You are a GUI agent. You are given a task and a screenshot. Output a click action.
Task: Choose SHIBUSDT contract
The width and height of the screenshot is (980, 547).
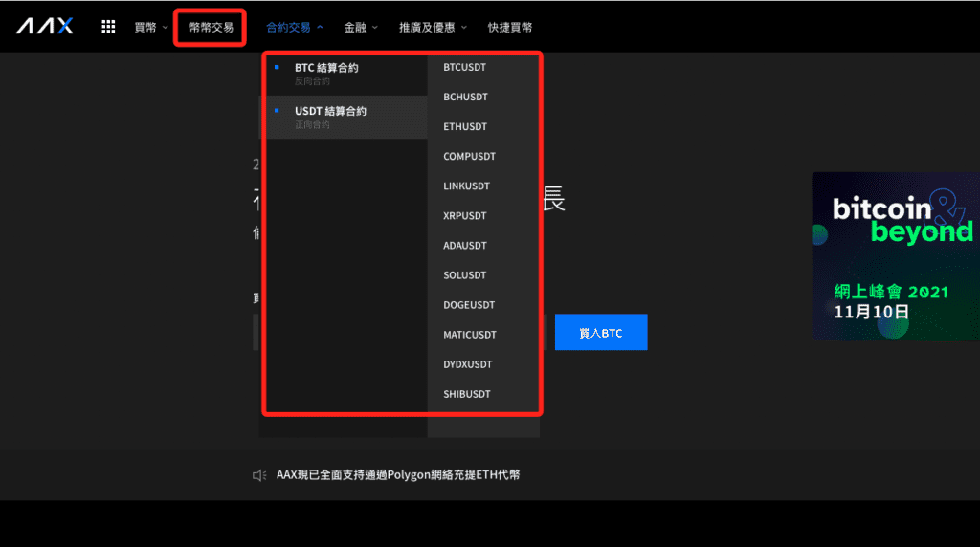point(467,394)
